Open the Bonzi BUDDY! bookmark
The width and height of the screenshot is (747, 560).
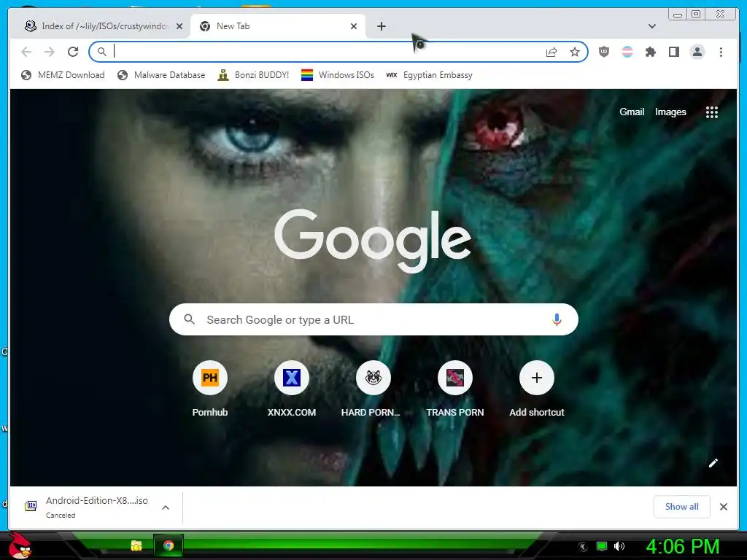[253, 75]
